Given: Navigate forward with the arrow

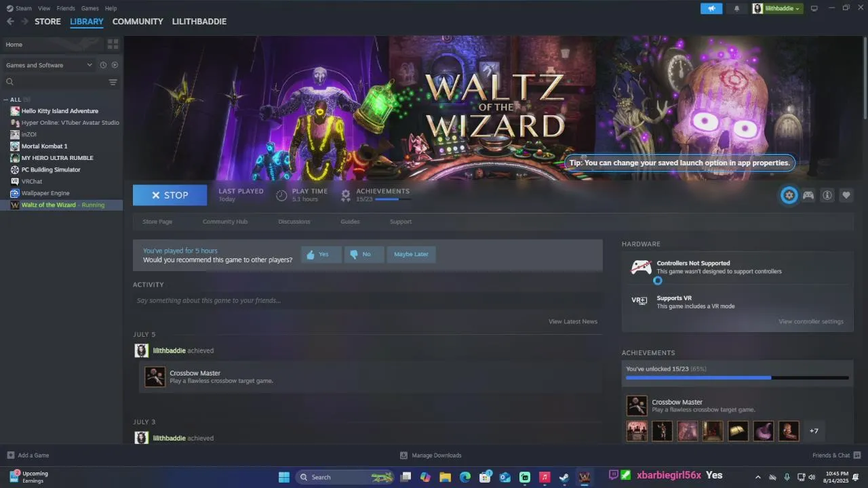Looking at the screenshot, I should tap(24, 22).
